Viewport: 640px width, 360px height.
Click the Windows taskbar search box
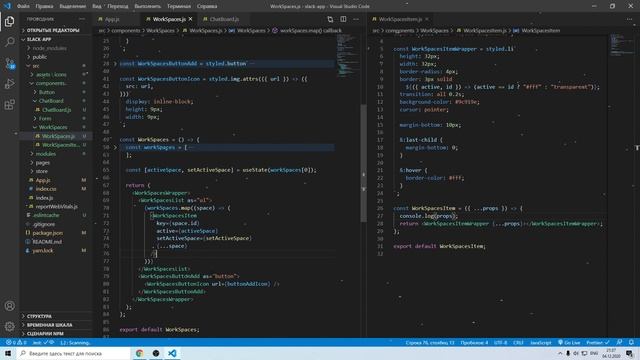click(x=73, y=353)
